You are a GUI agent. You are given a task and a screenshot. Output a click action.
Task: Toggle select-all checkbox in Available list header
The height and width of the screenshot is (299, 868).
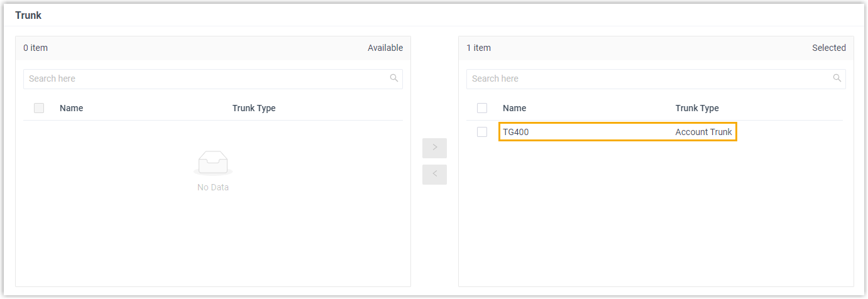click(x=39, y=108)
